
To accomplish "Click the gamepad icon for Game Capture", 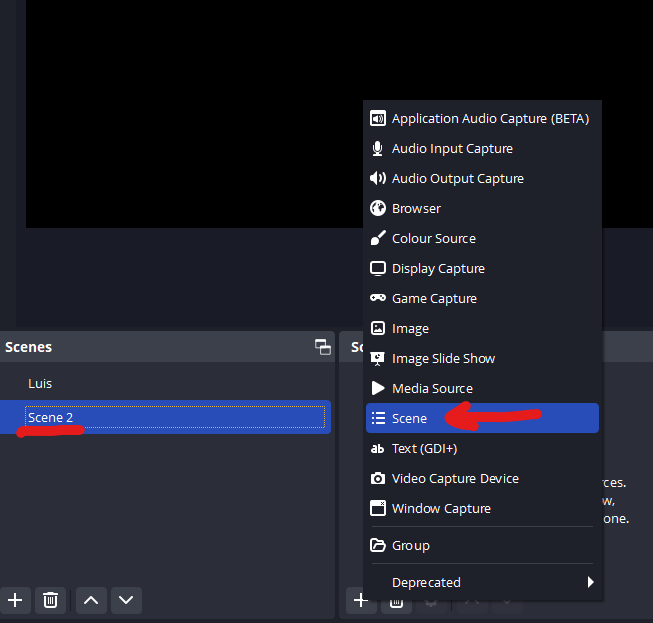I will [378, 298].
